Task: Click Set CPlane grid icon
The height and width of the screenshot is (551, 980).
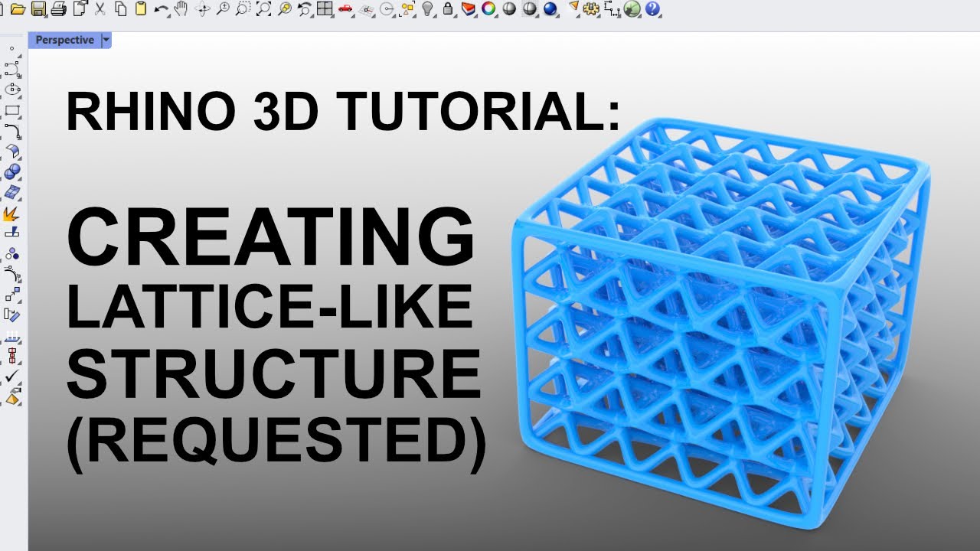Action: (x=366, y=9)
